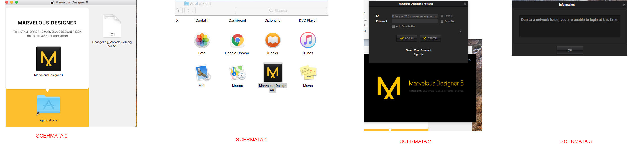The width and height of the screenshot is (644, 146).
Task: Click the ID input field in the login dialog
Action: pyautogui.click(x=415, y=16)
